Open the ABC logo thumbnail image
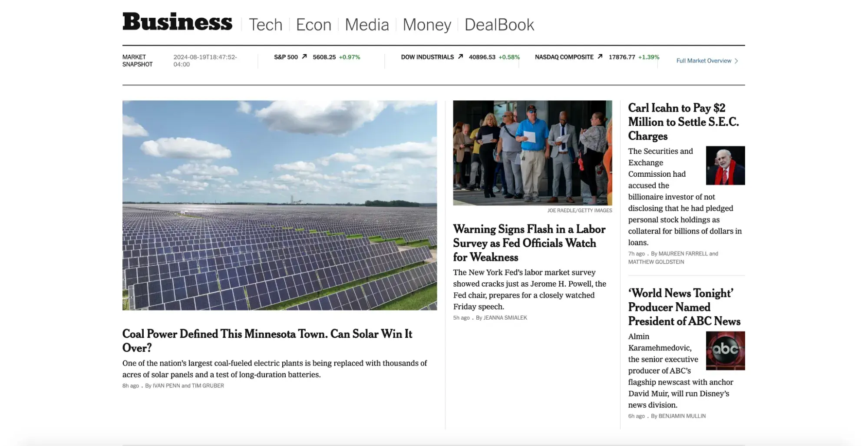868x446 pixels. (725, 350)
